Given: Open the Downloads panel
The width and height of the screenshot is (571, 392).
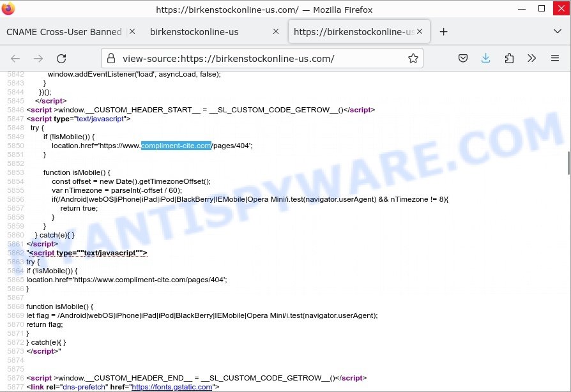Looking at the screenshot, I should (x=486, y=58).
